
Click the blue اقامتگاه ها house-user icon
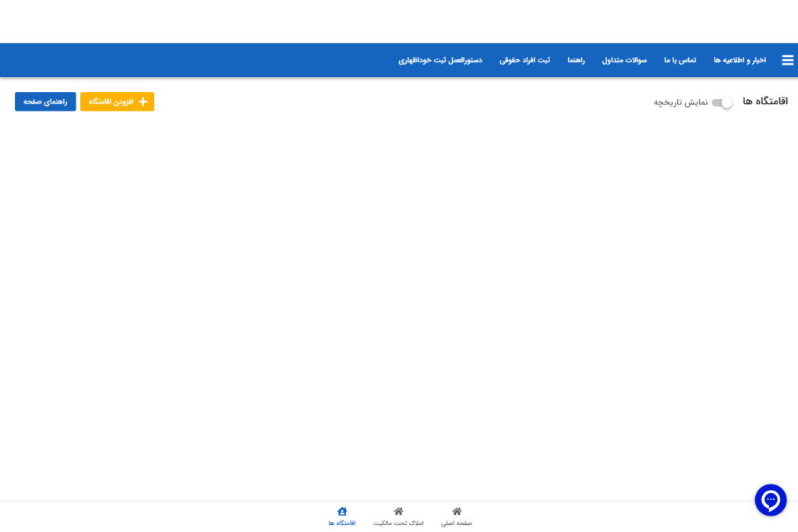342,511
